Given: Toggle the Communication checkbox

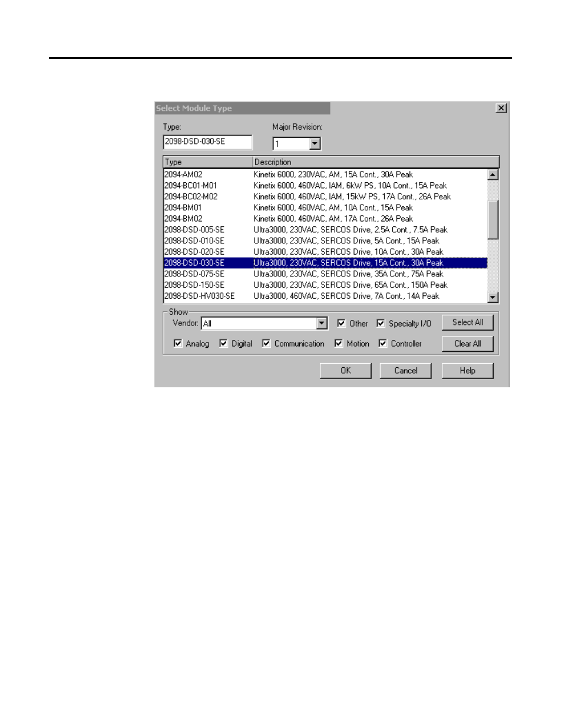Looking at the screenshot, I should pyautogui.click(x=266, y=343).
